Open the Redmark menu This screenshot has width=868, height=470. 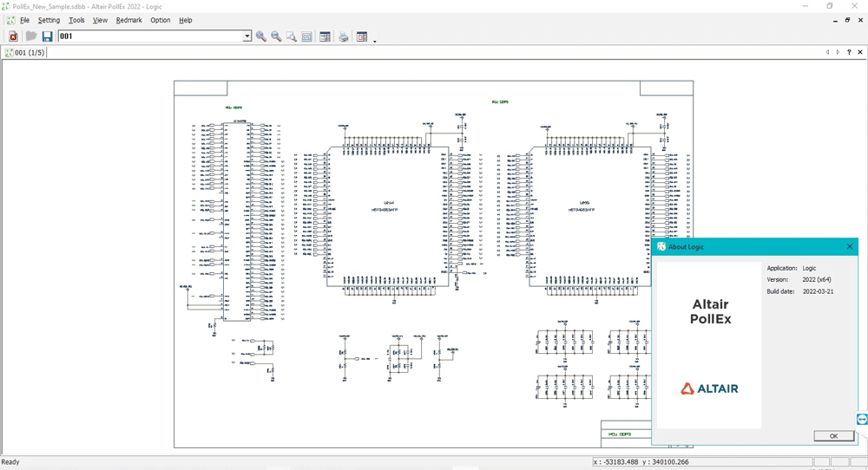pyautogui.click(x=128, y=20)
